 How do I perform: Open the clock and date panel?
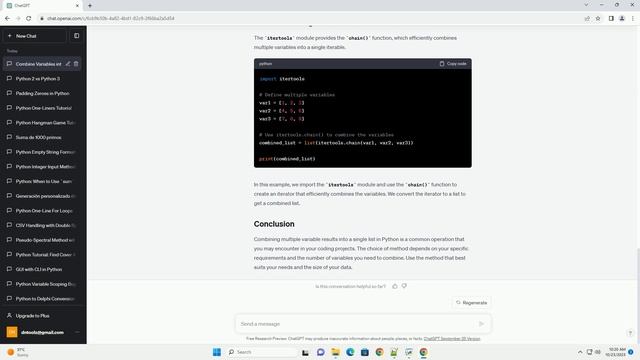tap(617, 352)
